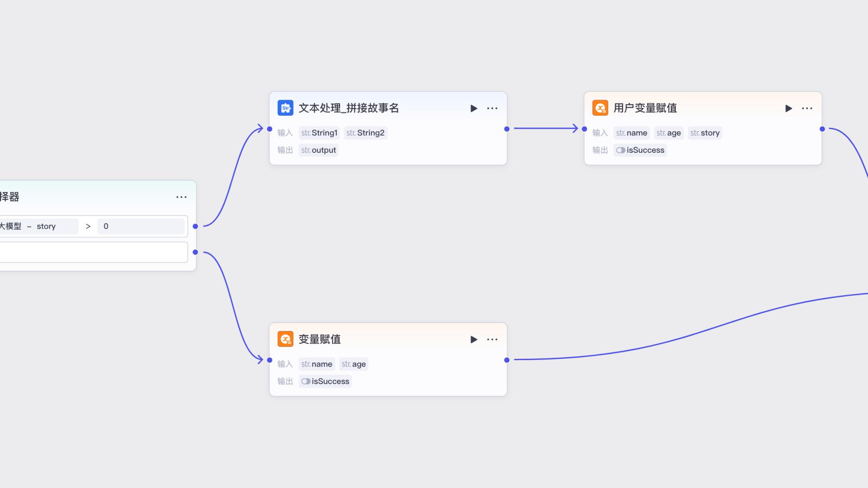Click the output port dot of 文本处理_拼接故事名

point(506,129)
